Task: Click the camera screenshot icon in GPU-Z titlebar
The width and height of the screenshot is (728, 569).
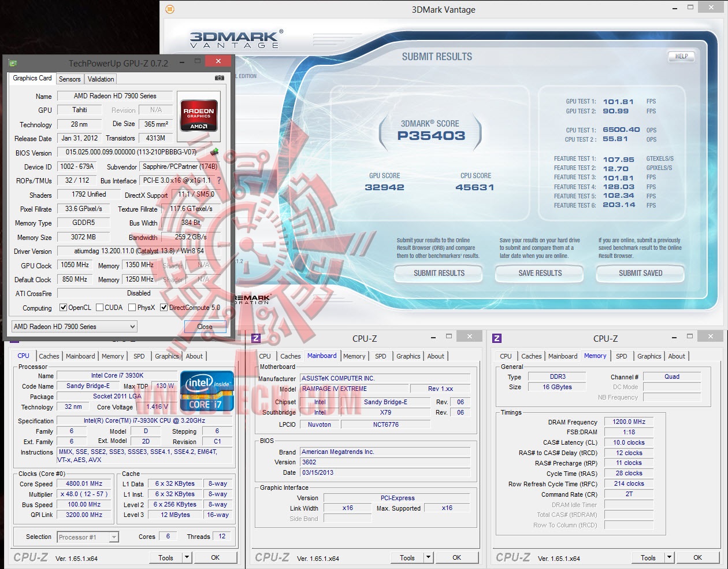Action: point(218,79)
